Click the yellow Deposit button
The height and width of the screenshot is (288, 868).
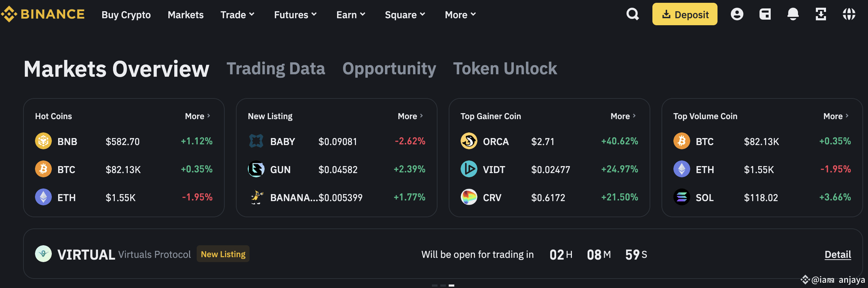[685, 14]
